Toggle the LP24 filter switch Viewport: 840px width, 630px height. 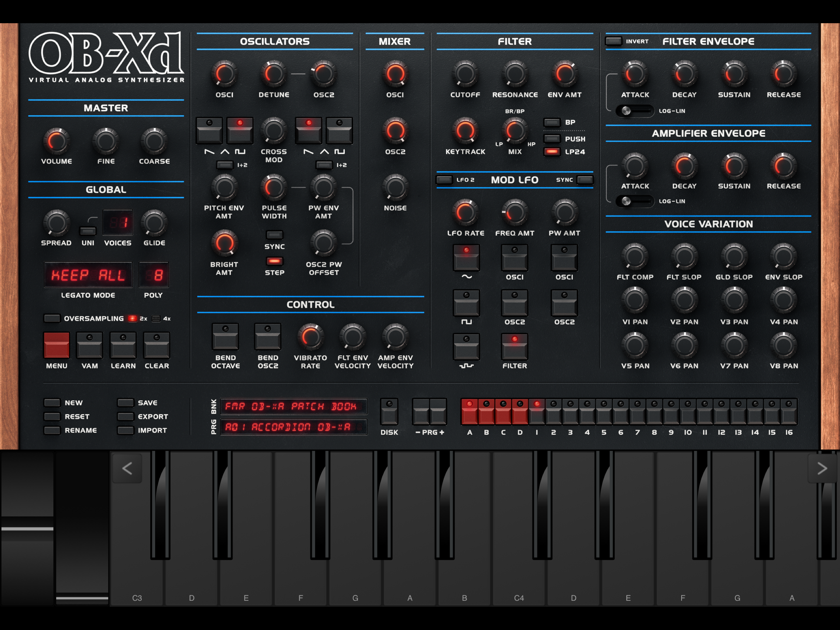click(x=552, y=151)
